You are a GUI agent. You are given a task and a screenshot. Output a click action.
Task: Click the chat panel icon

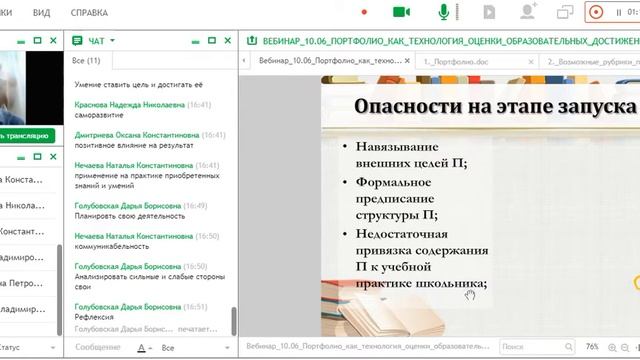[77, 40]
